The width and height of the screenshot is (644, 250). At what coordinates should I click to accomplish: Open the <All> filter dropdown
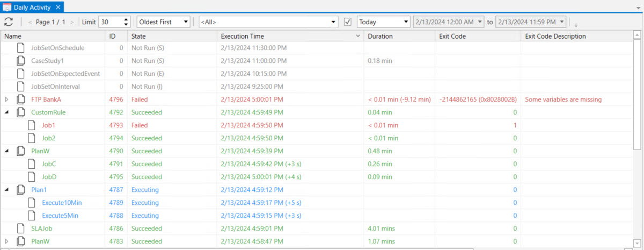(267, 22)
